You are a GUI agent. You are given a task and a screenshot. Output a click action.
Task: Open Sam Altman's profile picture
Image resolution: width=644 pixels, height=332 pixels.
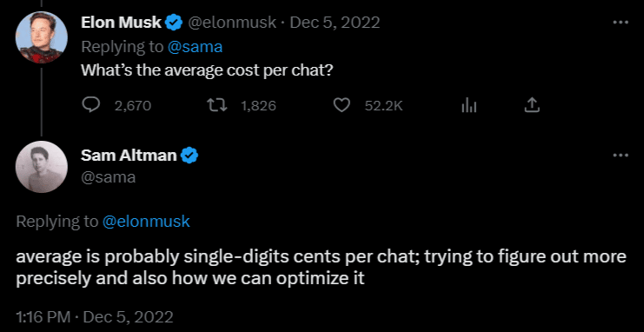[41, 167]
